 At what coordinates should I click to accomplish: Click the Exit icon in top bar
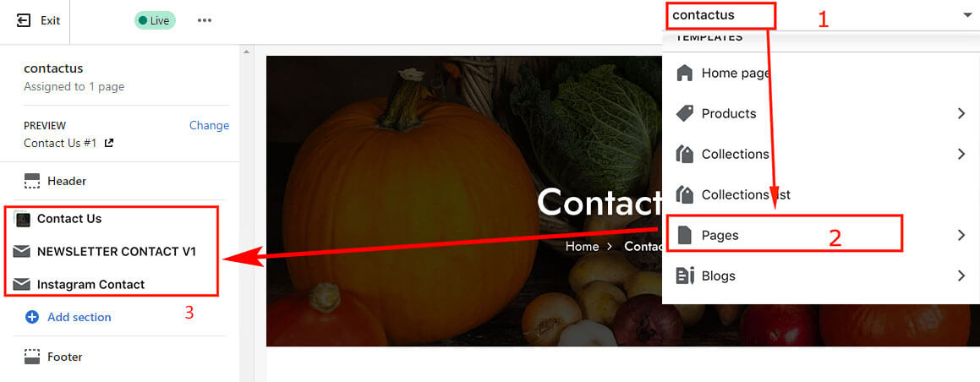coord(23,20)
